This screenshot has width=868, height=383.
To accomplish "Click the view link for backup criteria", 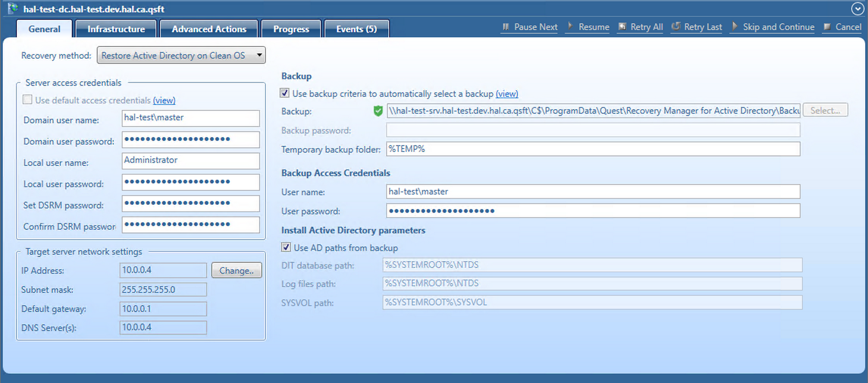I will pos(507,93).
